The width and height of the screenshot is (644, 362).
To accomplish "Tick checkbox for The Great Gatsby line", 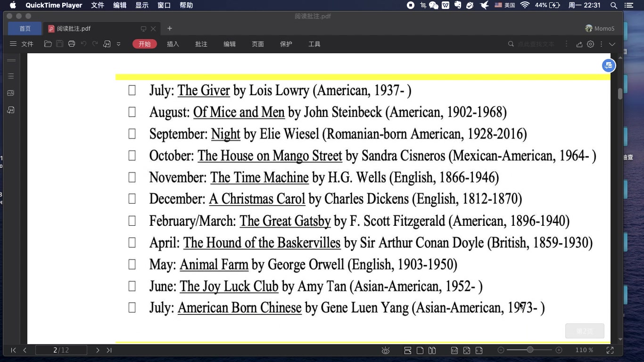I will (132, 220).
